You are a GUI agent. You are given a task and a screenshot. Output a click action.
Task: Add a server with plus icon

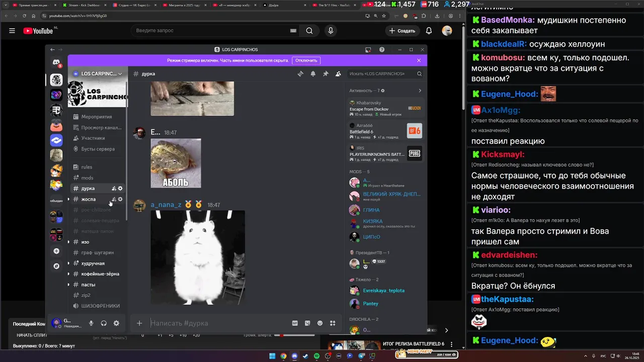click(56, 251)
